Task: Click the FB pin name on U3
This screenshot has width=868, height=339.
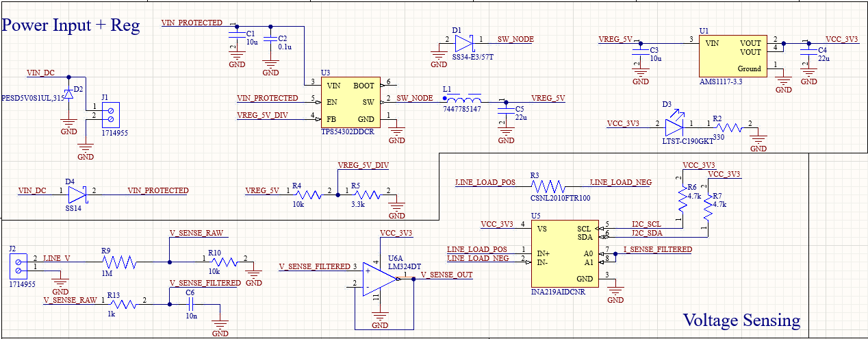Action: click(331, 118)
